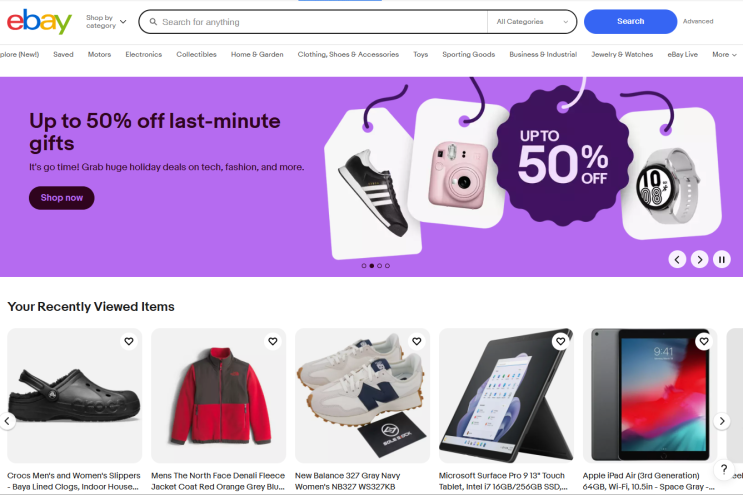Viewport: 743px width, 495px height.
Task: Go to next banner slide arrow
Action: (x=699, y=259)
